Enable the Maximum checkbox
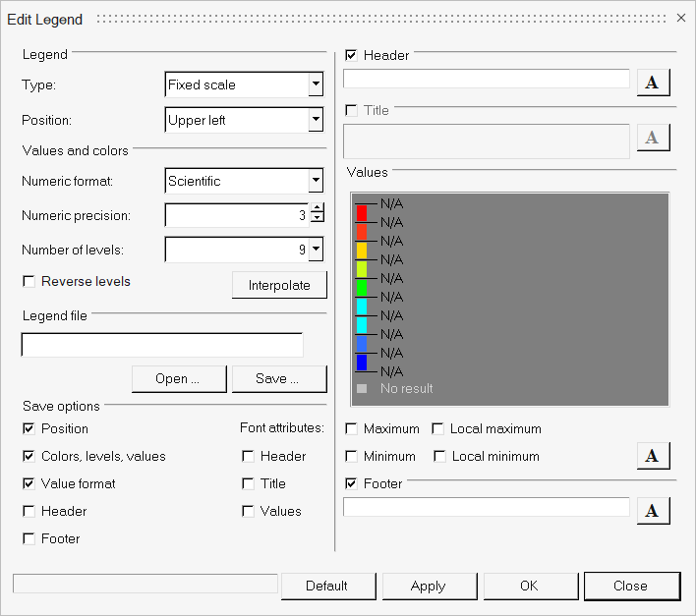696x616 pixels. pos(352,429)
